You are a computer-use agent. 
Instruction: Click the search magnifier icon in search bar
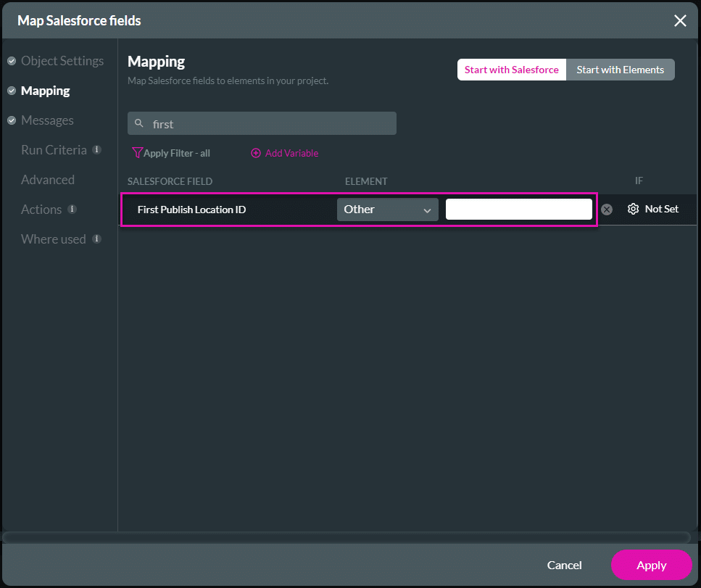139,123
